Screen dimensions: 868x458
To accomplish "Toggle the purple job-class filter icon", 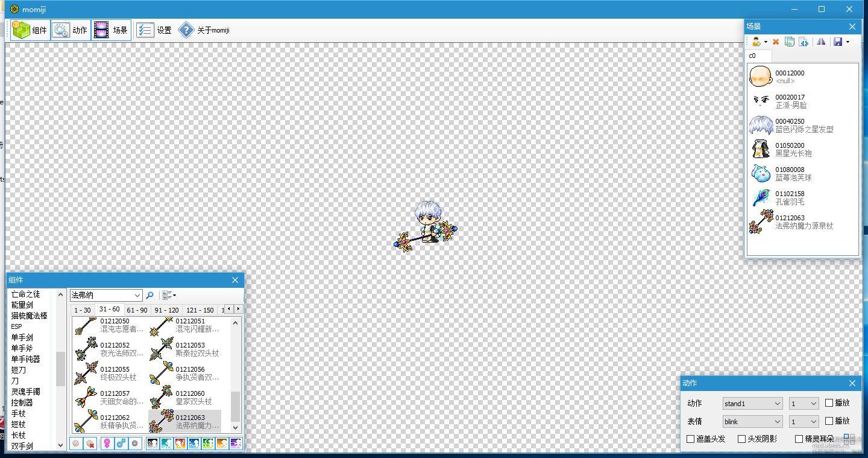I will click(x=236, y=444).
